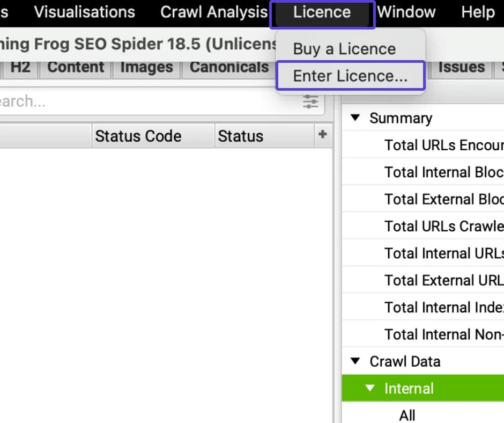Screen dimensions: 504x423
Task: Select All under Internal crawl data
Action: pos(407,415)
